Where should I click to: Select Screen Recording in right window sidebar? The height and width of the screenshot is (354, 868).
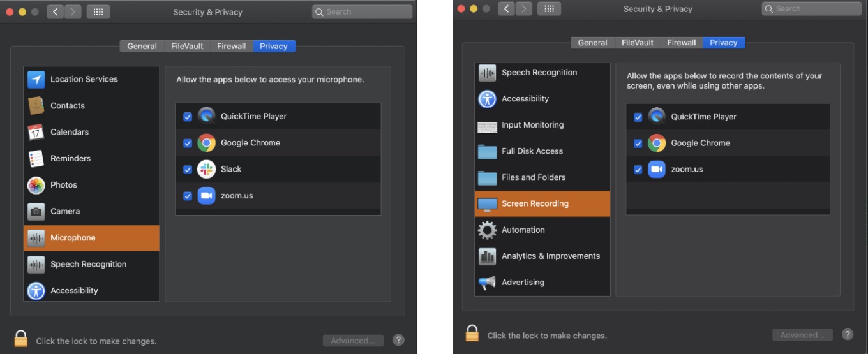pos(542,203)
